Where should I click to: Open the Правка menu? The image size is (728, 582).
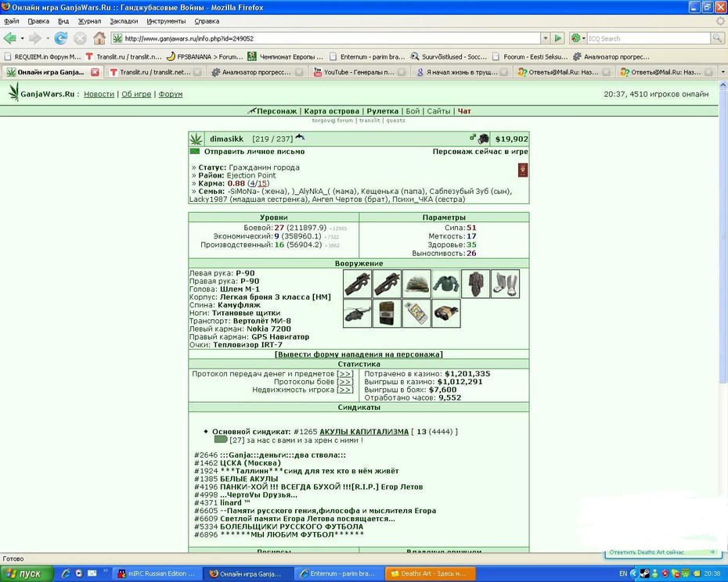click(38, 21)
